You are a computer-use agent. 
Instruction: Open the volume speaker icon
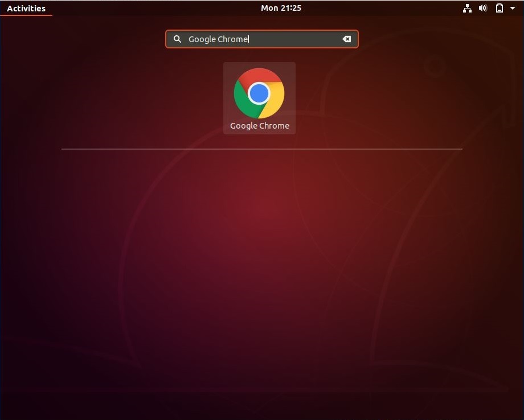click(x=483, y=9)
